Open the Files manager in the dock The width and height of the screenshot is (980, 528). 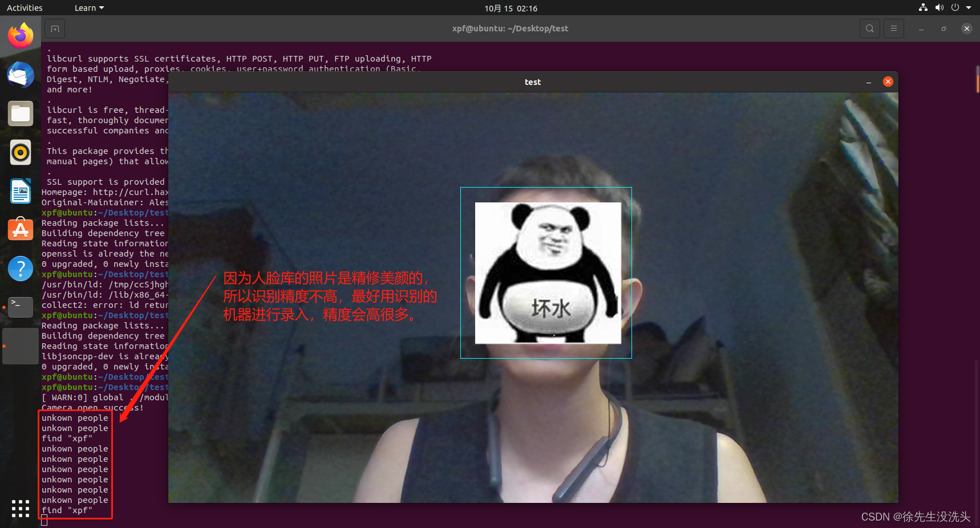(x=21, y=113)
